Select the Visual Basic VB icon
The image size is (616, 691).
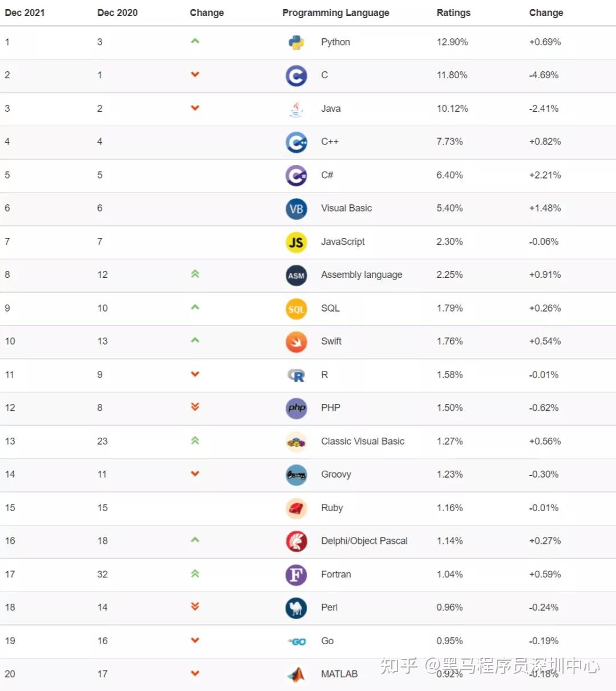(x=296, y=209)
